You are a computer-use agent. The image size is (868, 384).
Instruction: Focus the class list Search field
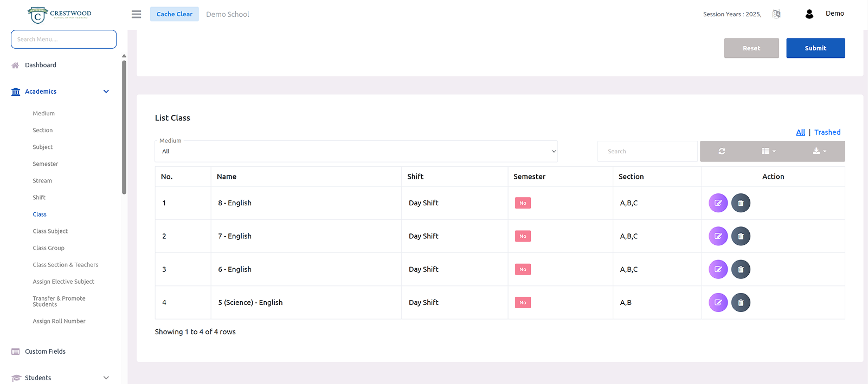(647, 152)
